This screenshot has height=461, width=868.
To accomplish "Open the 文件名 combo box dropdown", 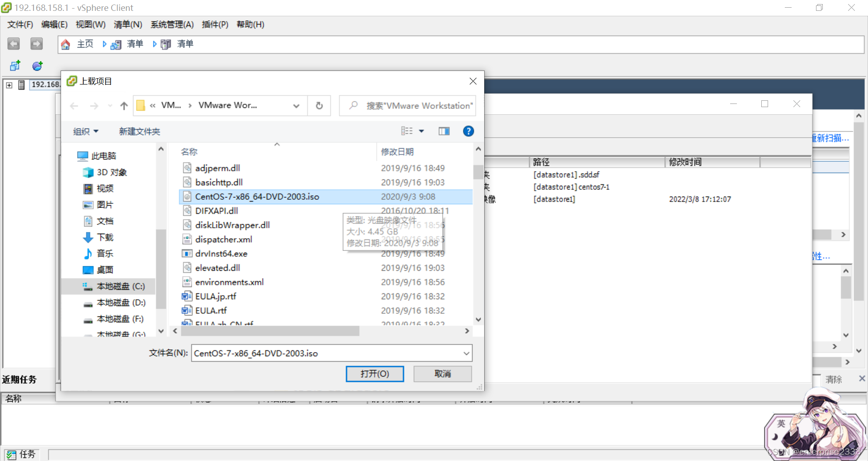I will coord(466,353).
